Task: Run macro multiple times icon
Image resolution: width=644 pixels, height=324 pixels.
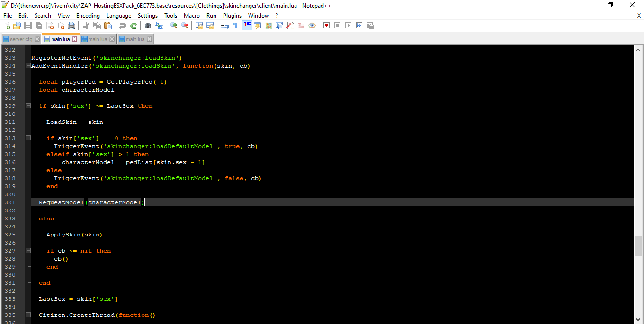Action: pyautogui.click(x=359, y=26)
